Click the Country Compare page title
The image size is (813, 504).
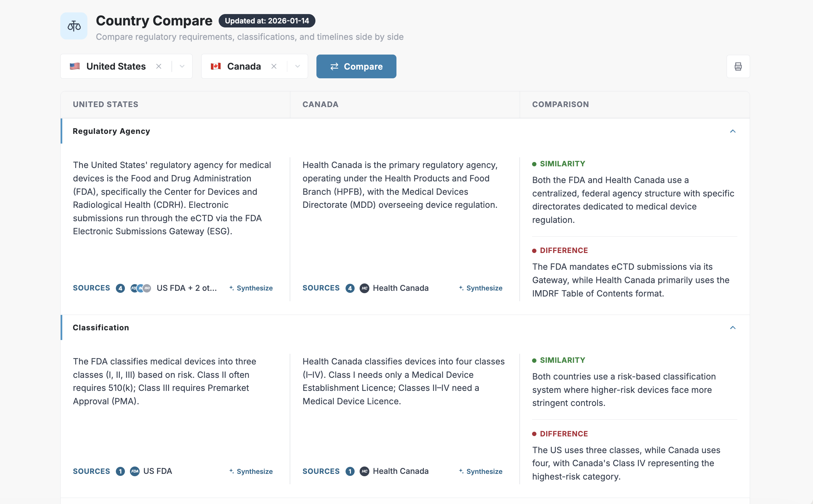pos(154,21)
